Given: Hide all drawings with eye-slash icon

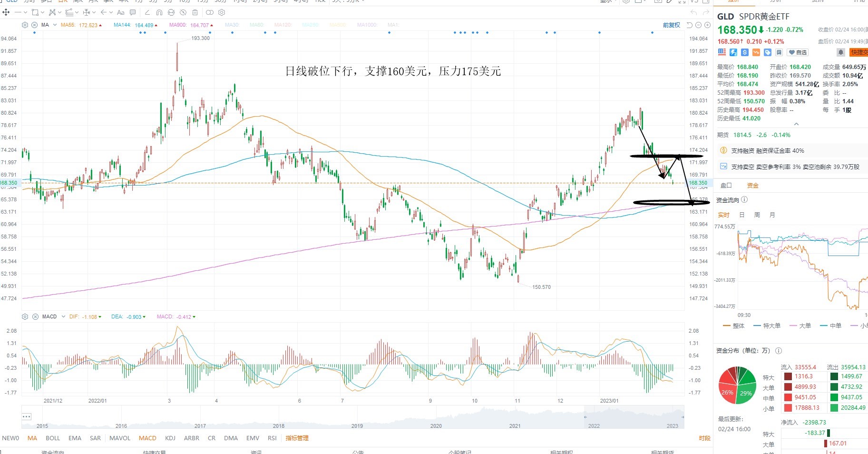Looking at the screenshot, I should pos(183,12).
